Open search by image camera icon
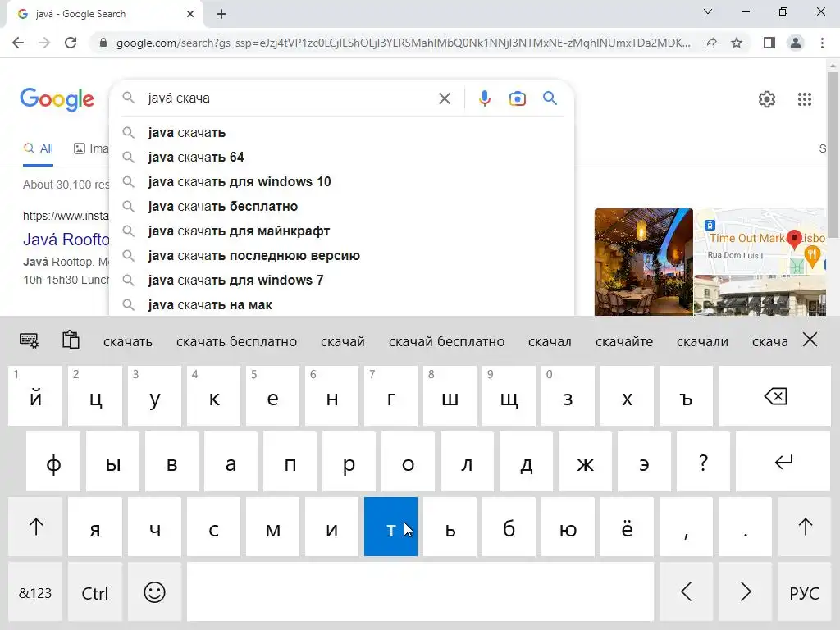 [517, 98]
